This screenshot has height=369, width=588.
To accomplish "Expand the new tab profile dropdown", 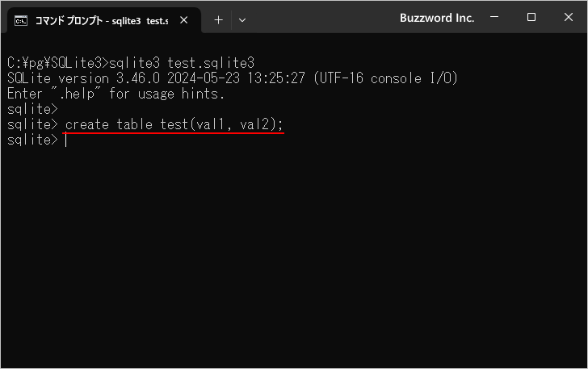I will 242,19.
